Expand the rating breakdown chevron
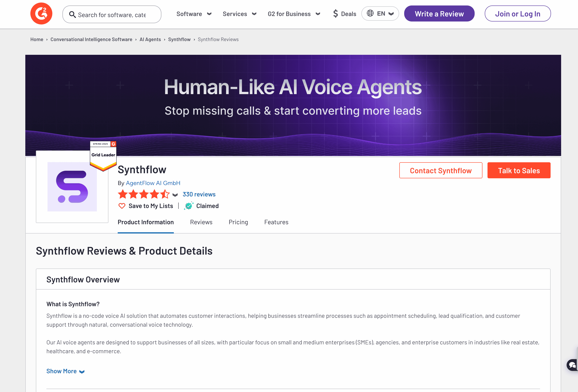 [x=175, y=195]
